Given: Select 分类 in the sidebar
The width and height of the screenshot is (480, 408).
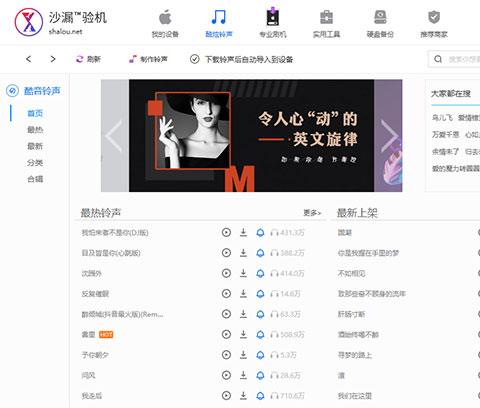Looking at the screenshot, I should [x=35, y=163].
